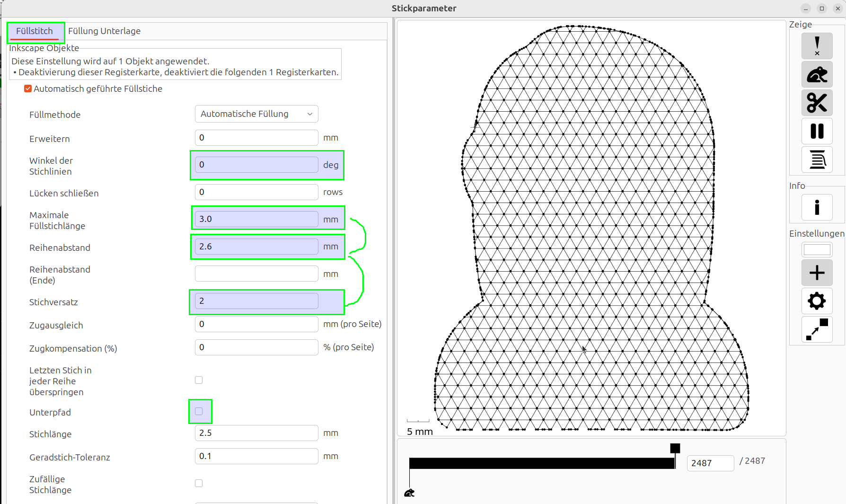Open settings gear icon

click(x=817, y=301)
